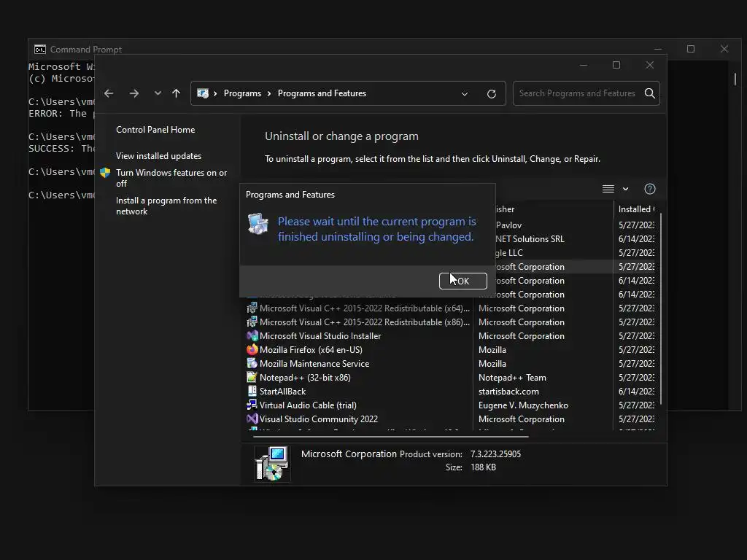Go forward using the forward arrow

coord(134,93)
